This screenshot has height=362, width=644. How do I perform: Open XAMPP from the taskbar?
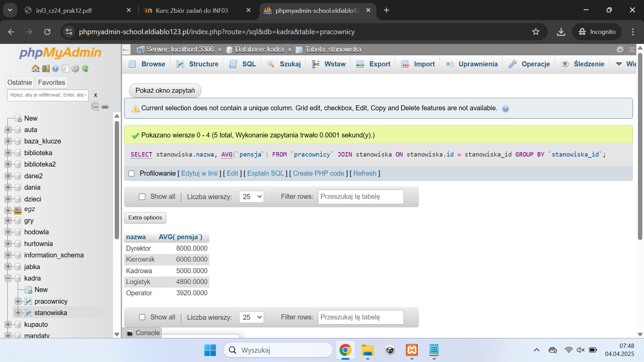pyautogui.click(x=412, y=350)
